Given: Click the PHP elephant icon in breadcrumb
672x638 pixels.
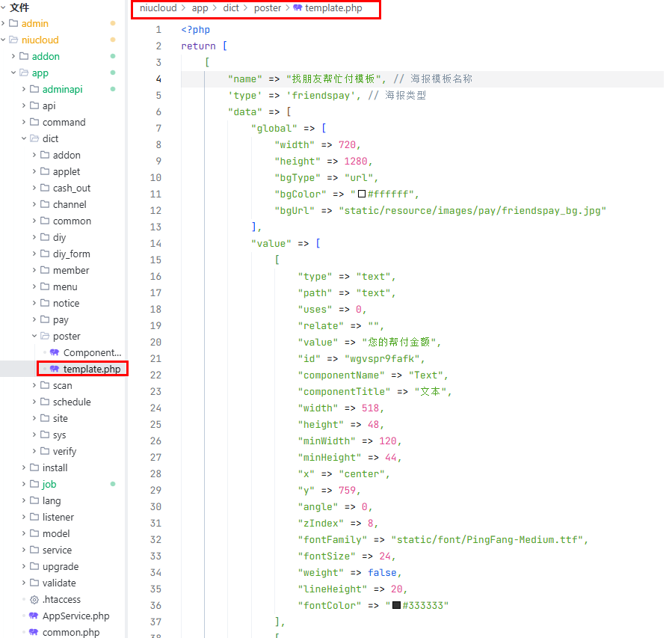Looking at the screenshot, I should (x=298, y=8).
